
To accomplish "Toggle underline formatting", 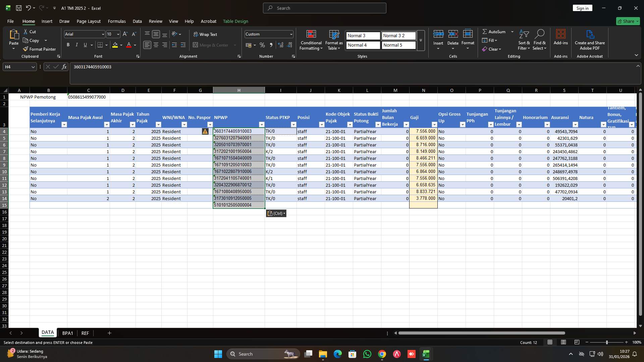I will [85, 45].
